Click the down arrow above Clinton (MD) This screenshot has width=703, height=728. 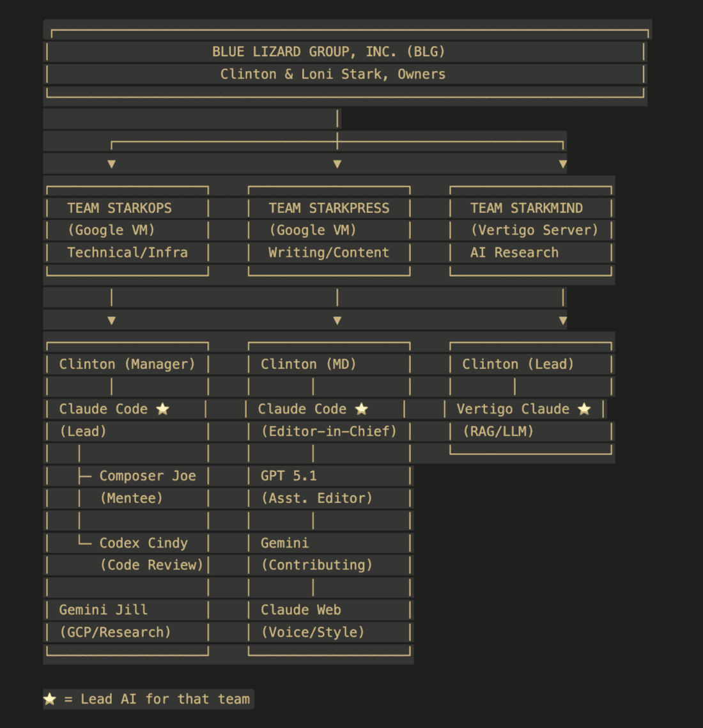pyautogui.click(x=337, y=321)
